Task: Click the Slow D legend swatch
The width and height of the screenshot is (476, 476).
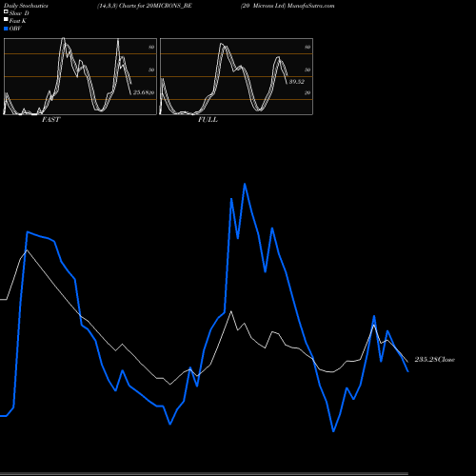Action: [6, 11]
